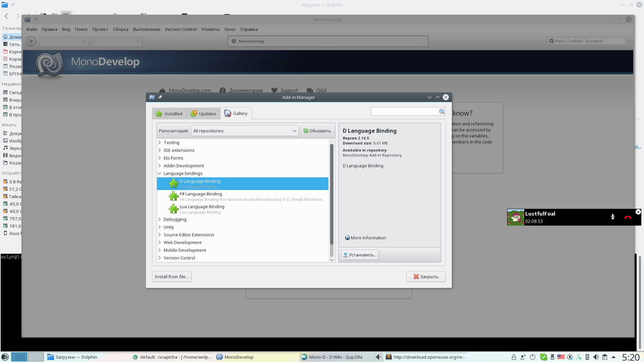Expand the Unity category
This screenshot has height=362, width=644.
(160, 227)
